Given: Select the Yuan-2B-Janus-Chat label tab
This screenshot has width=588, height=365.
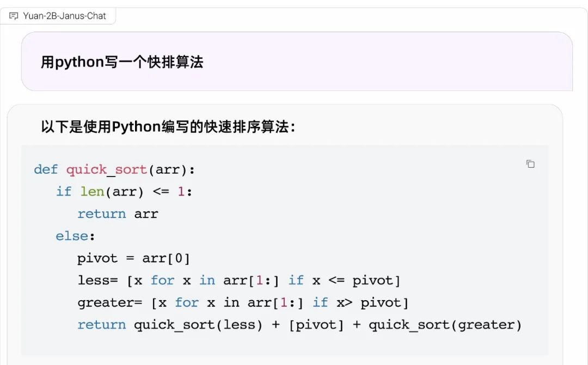Looking at the screenshot, I should 64,16.
